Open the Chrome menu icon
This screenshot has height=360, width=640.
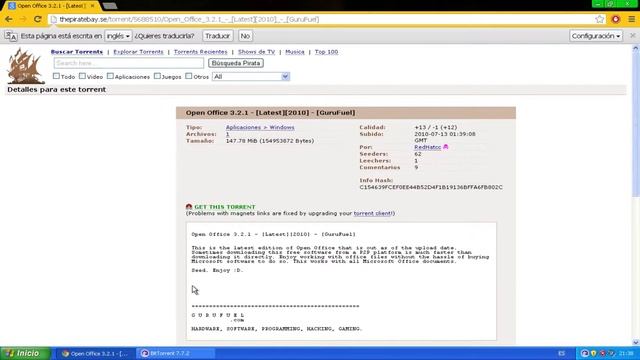click(x=631, y=19)
